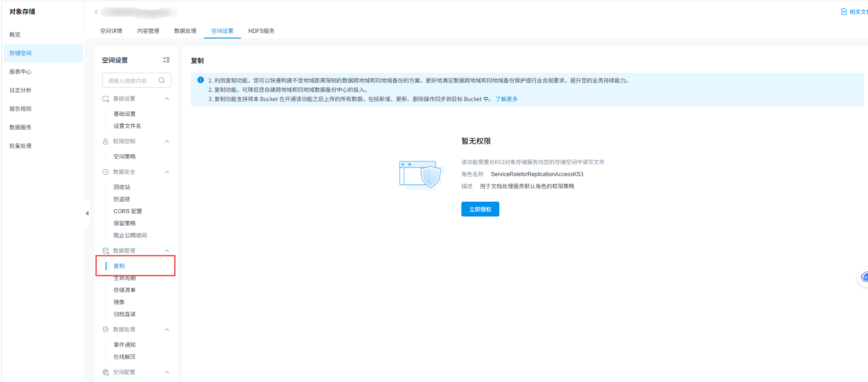Collapse the 数据管理 section chevron

pos(167,251)
